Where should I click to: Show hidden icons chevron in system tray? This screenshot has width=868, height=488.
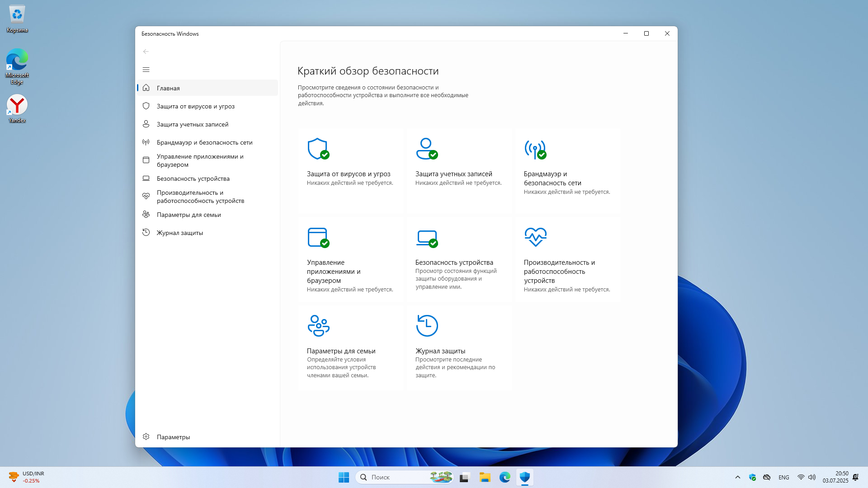(737, 477)
